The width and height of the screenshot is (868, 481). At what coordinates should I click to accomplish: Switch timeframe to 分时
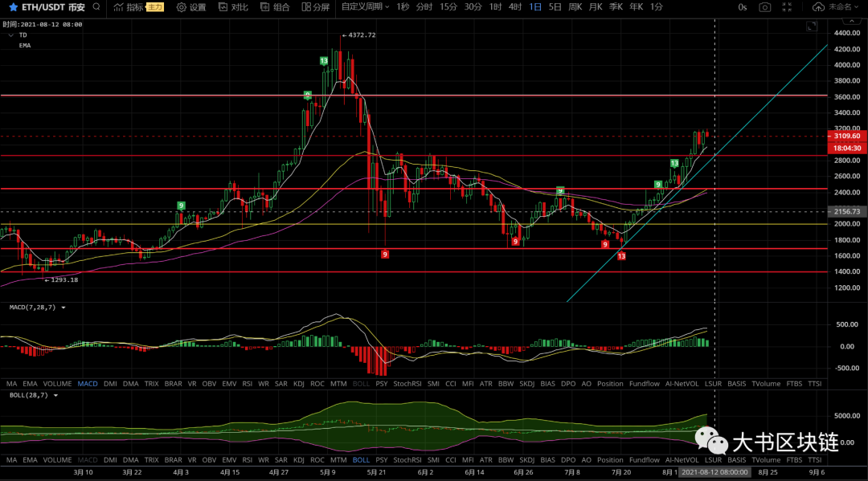424,7
